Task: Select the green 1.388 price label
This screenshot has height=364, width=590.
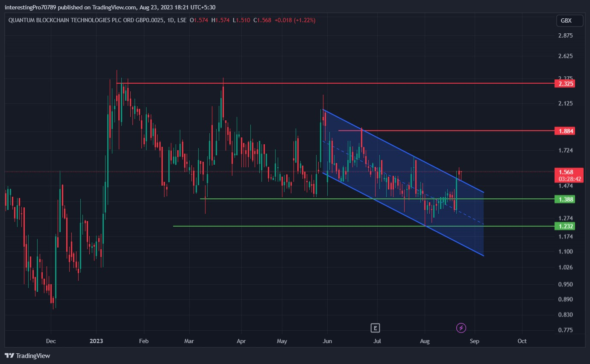Action: pos(564,199)
